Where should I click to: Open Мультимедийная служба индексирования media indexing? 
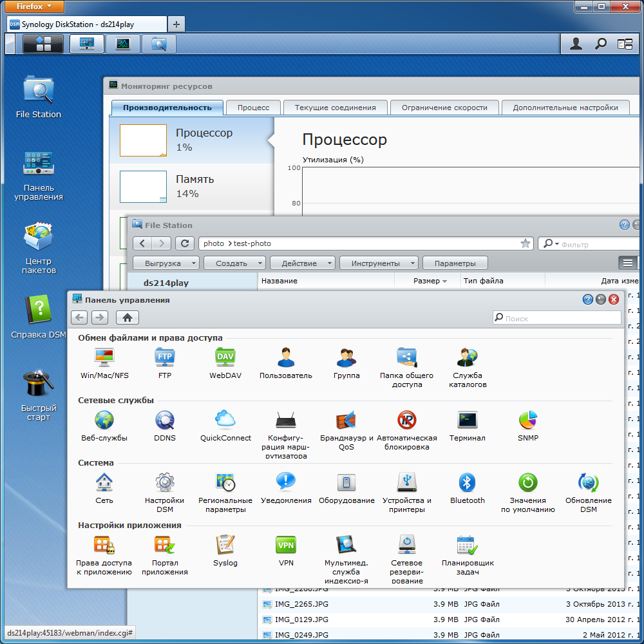click(346, 559)
